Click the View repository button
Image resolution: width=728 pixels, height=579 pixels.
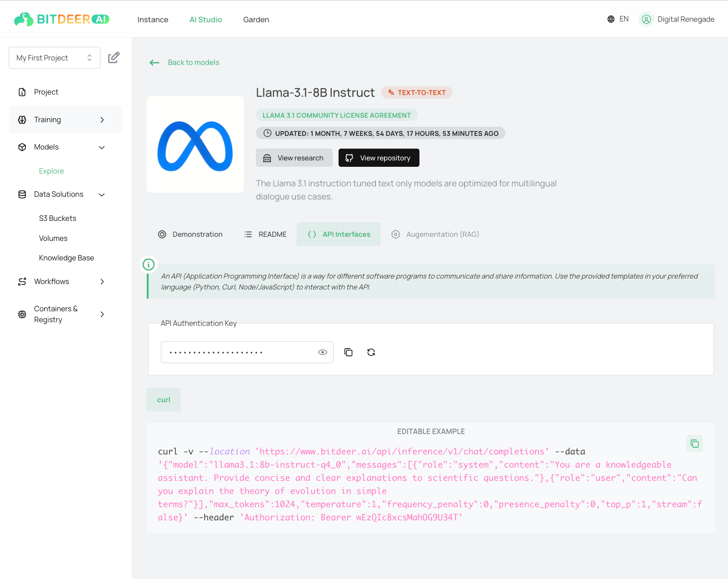coord(379,158)
